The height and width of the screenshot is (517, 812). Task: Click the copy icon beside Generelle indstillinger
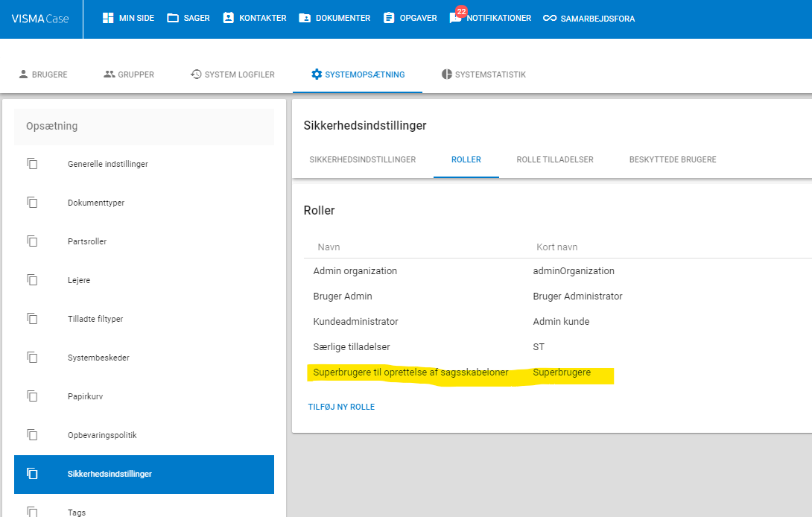(32, 164)
